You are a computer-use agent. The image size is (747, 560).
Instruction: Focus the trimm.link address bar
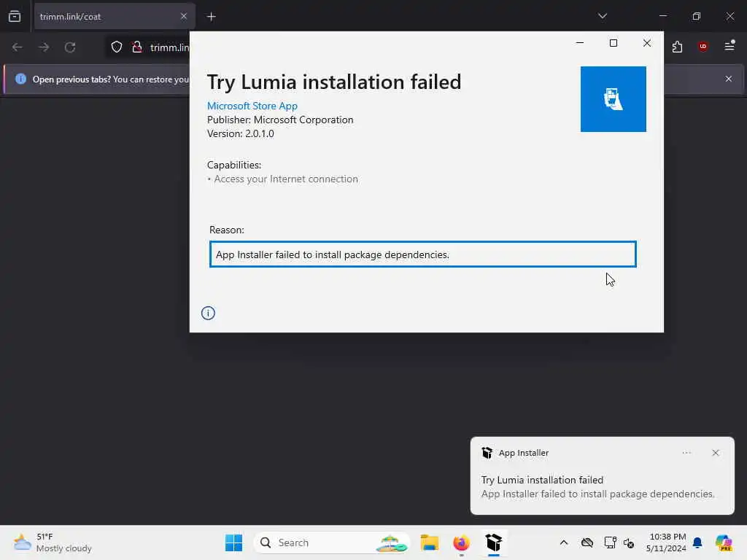[169, 47]
